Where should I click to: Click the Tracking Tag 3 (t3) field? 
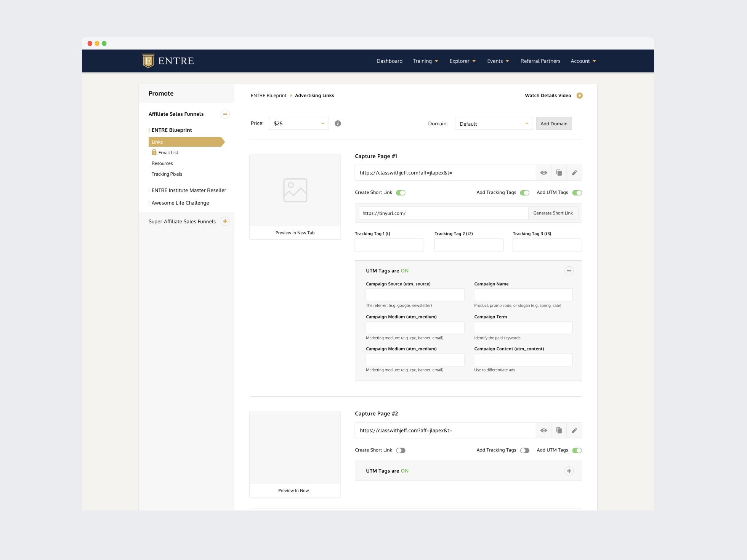pyautogui.click(x=547, y=245)
